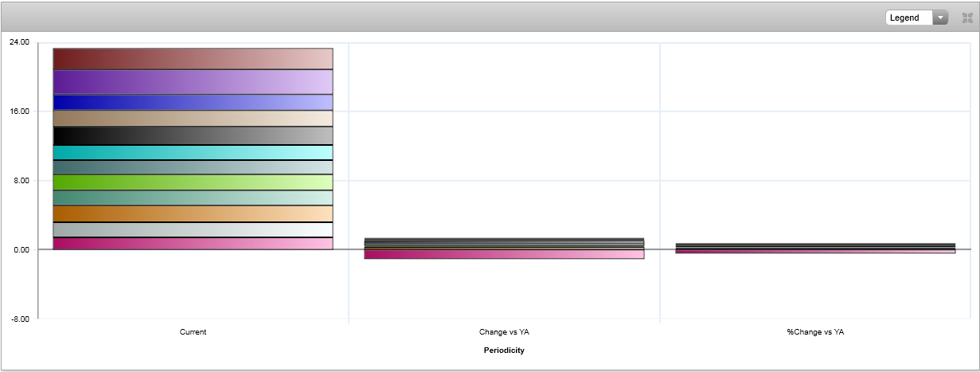Select the maroon segment in Current bar
The image size is (980, 372).
[193, 59]
